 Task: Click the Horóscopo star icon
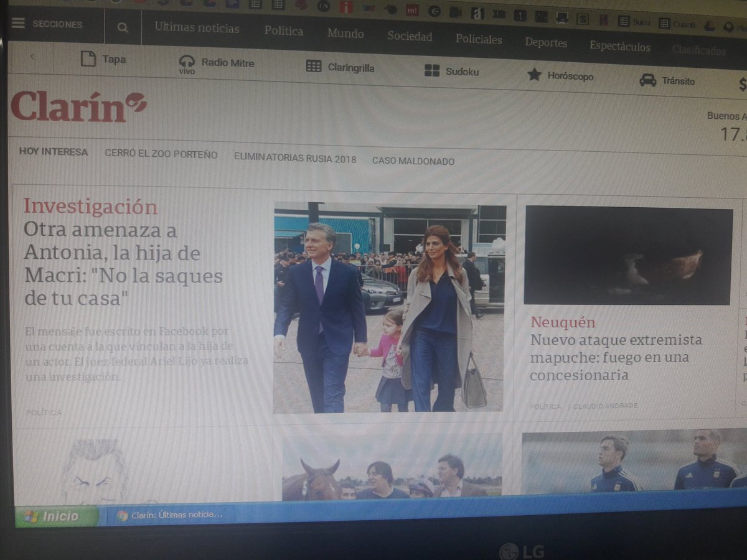pyautogui.click(x=534, y=75)
